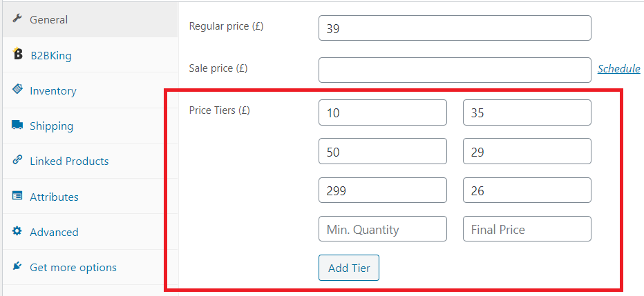The width and height of the screenshot is (644, 296).
Task: Click the Shipping truck icon
Action: click(17, 125)
